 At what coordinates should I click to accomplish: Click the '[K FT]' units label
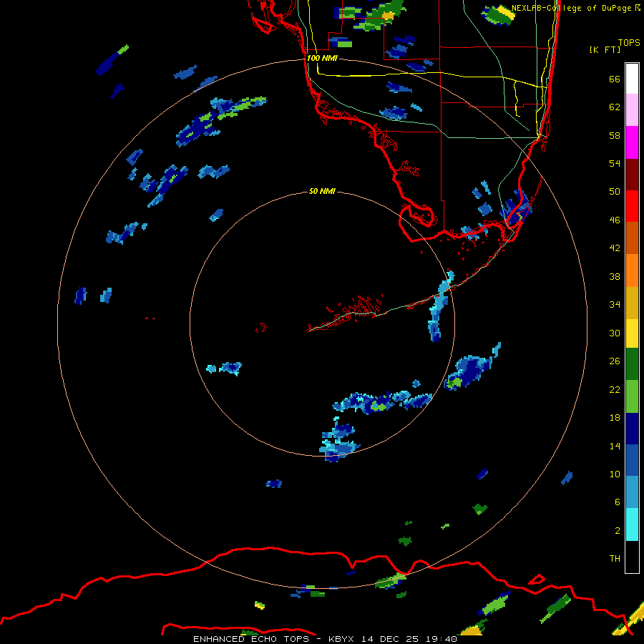tap(605, 49)
